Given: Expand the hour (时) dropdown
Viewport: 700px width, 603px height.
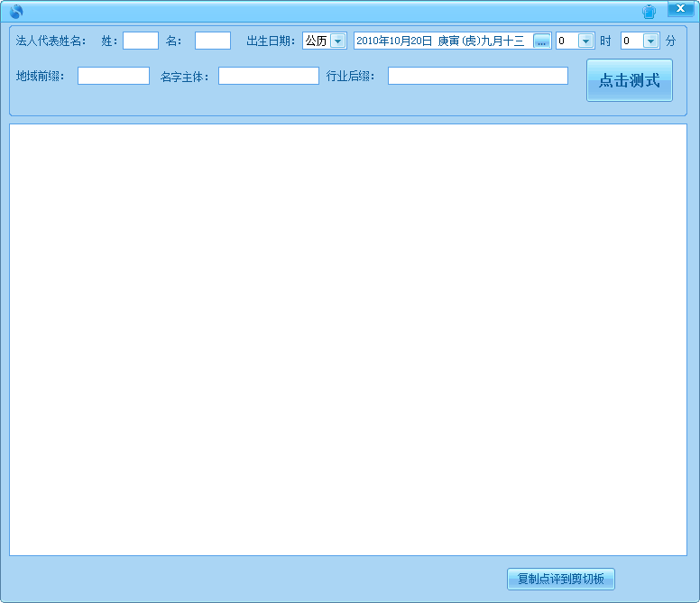Looking at the screenshot, I should click(585, 41).
